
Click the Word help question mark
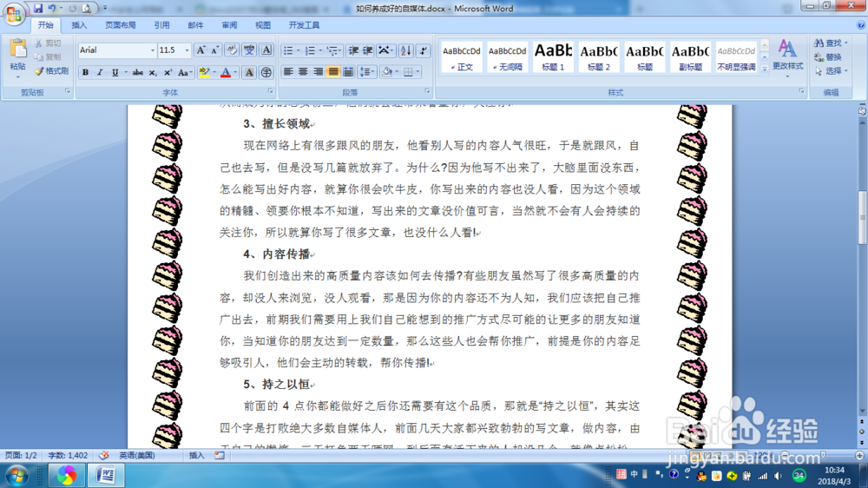861,25
